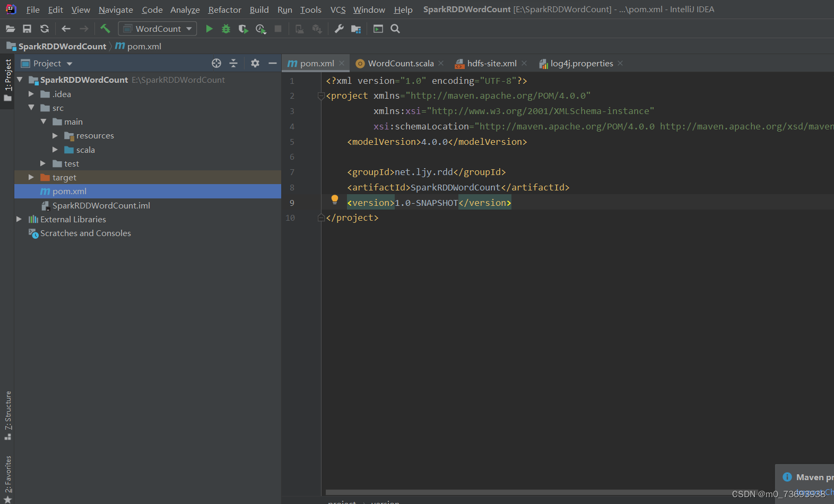Click the green Run button
The image size is (834, 504).
[x=209, y=29]
